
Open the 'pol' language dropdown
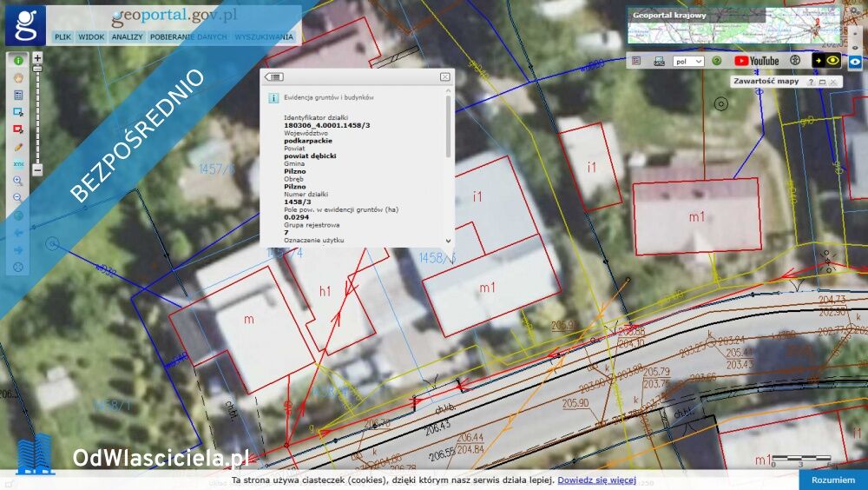click(687, 61)
